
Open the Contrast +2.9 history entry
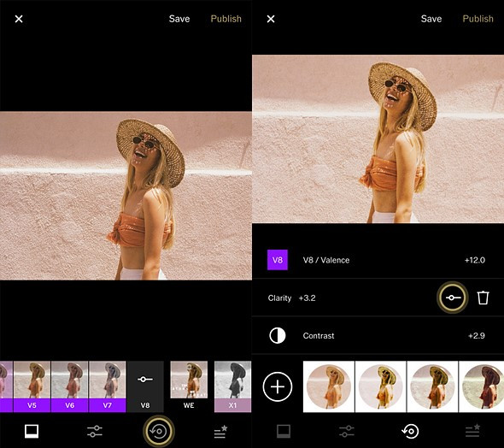coord(378,336)
